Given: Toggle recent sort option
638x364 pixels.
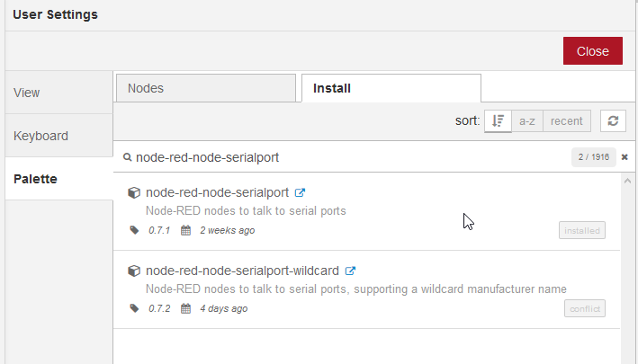Looking at the screenshot, I should [x=566, y=120].
